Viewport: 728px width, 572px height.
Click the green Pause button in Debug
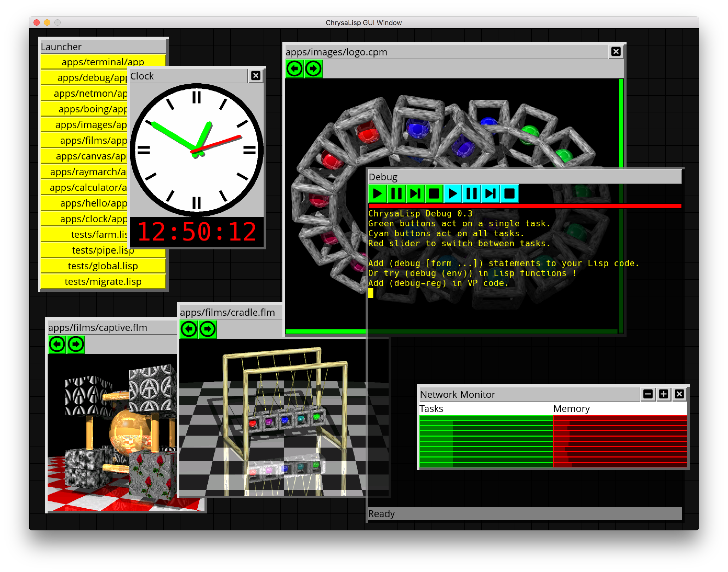pos(396,194)
